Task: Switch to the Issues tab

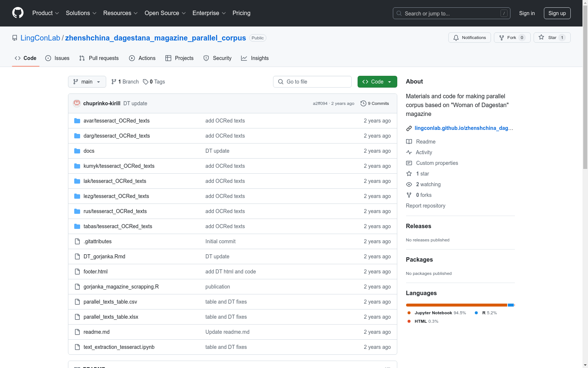Action: click(x=57, y=58)
